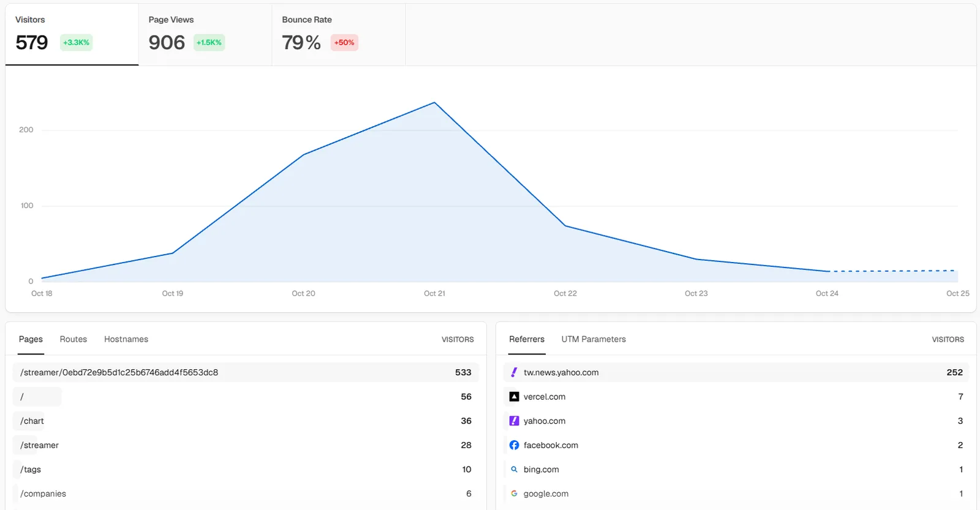Select the /tags page row

click(246, 470)
